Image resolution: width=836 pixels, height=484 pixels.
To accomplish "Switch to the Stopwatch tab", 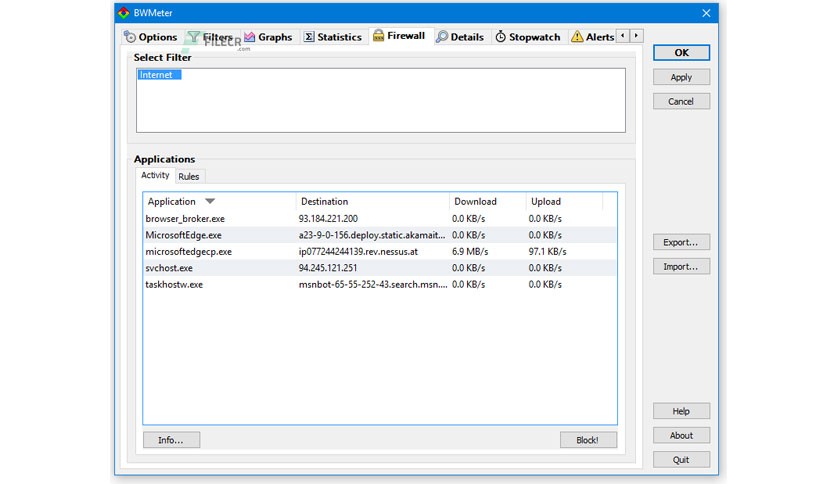I will point(528,37).
